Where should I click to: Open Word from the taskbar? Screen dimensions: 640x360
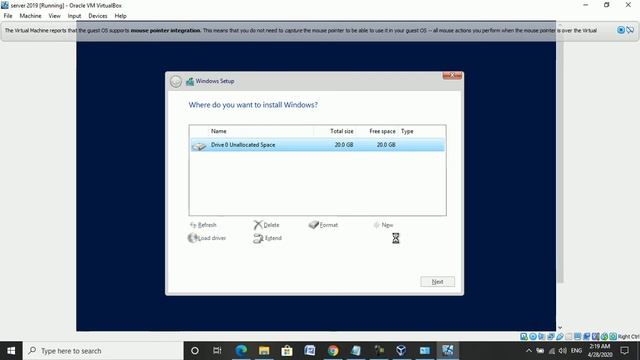pos(310,351)
